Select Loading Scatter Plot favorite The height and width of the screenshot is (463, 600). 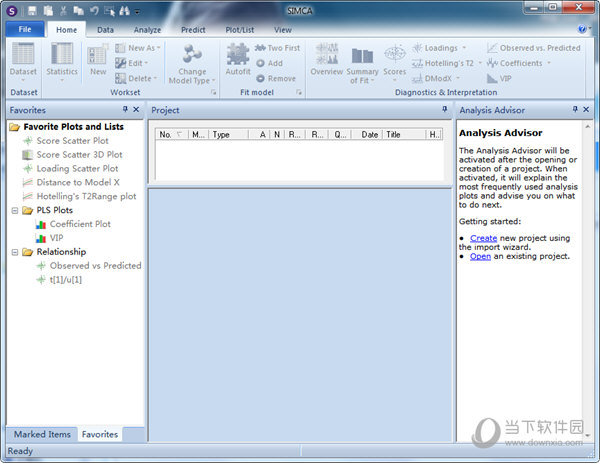[x=77, y=168]
